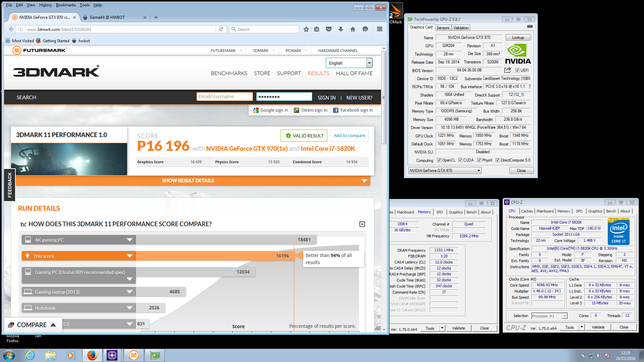Click Add to compare button
Screen dimensions: 644x362
(x=349, y=135)
